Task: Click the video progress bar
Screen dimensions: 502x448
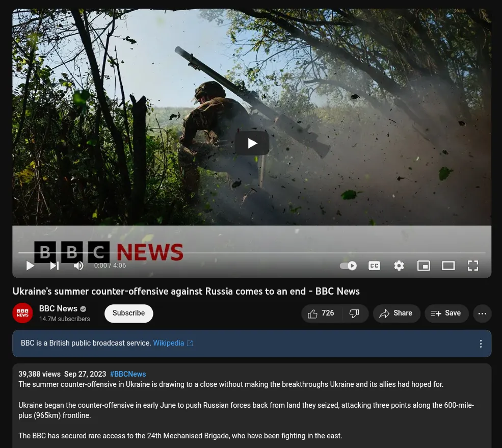Action: click(x=252, y=252)
